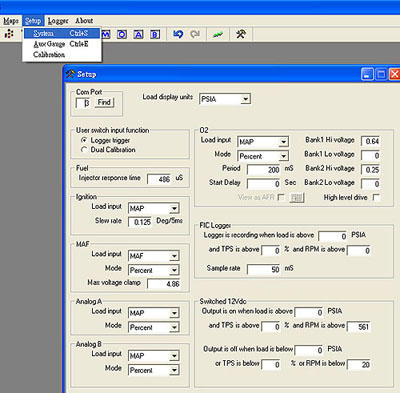400x393 pixels.
Task: Click the Bank2 Hi voltage field
Action: coord(371,170)
